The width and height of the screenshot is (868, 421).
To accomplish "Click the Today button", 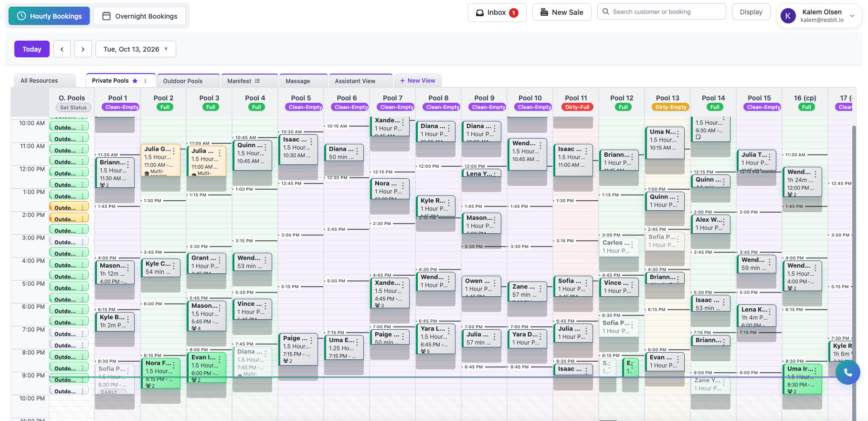I will [x=32, y=49].
